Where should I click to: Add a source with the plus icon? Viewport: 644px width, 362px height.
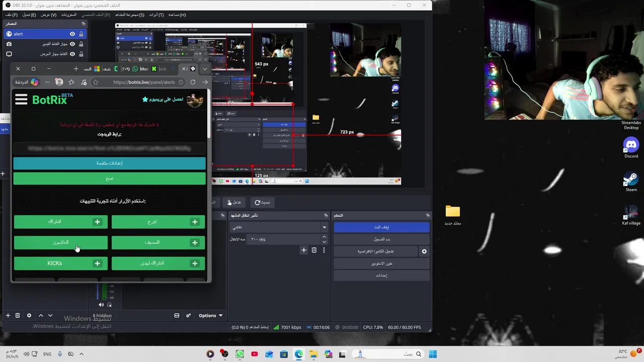tap(8, 315)
